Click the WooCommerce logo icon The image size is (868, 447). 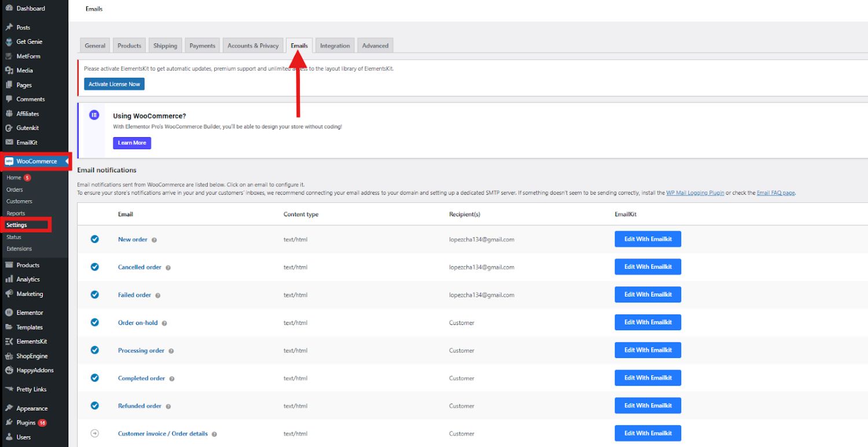tap(9, 161)
